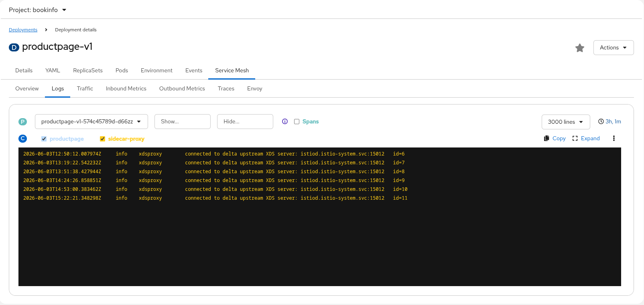Open the Outbound Metrics sub-tab
The image size is (644, 305).
(x=182, y=88)
